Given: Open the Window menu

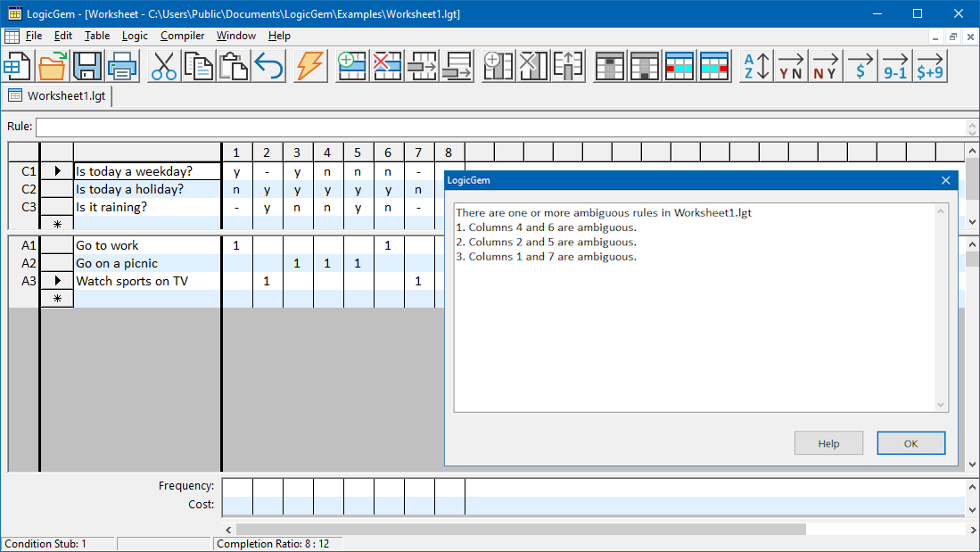Looking at the screenshot, I should [236, 36].
